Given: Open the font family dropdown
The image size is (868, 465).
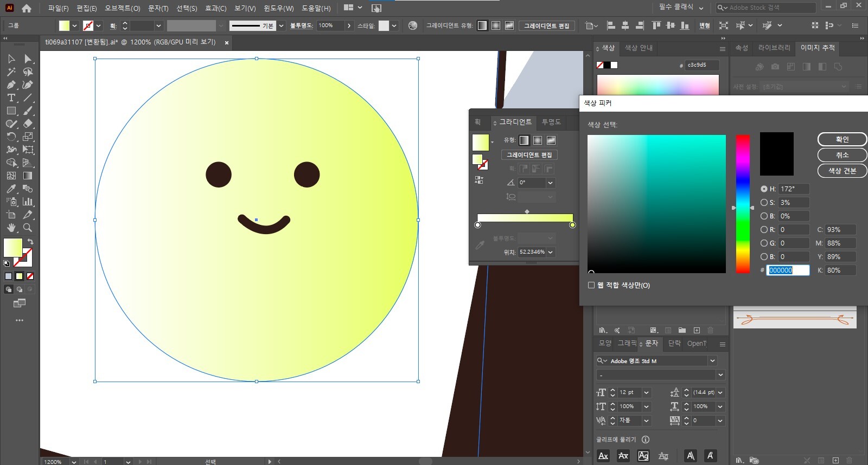Looking at the screenshot, I should click(x=712, y=361).
